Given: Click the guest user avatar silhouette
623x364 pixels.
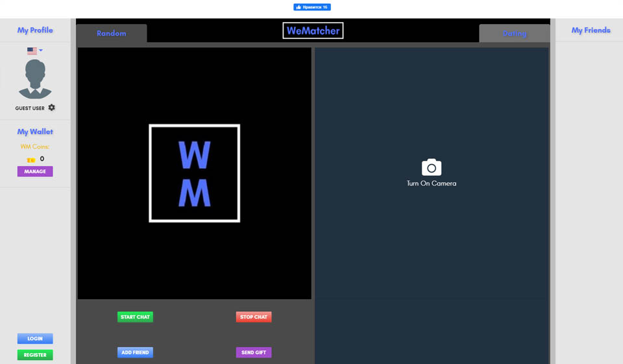Looking at the screenshot, I should point(35,79).
